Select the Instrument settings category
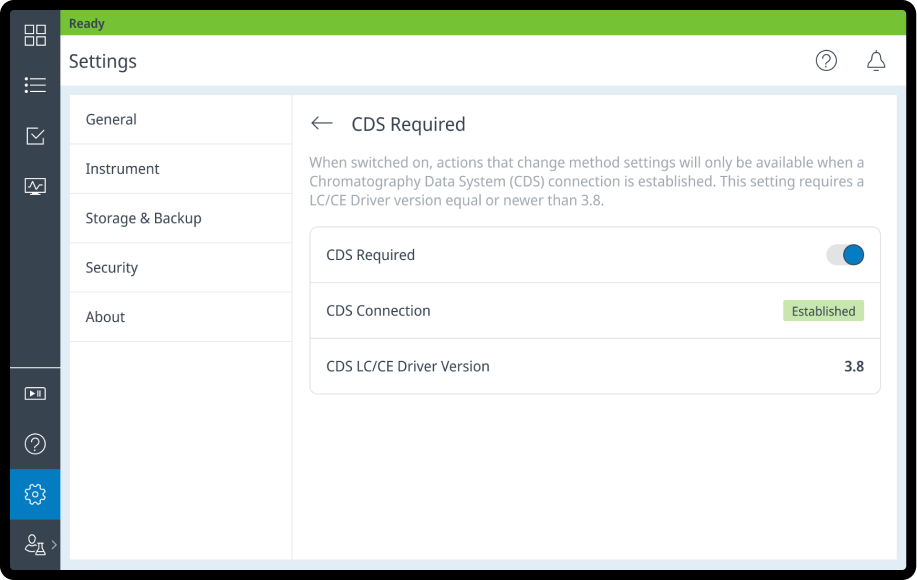 (x=180, y=169)
